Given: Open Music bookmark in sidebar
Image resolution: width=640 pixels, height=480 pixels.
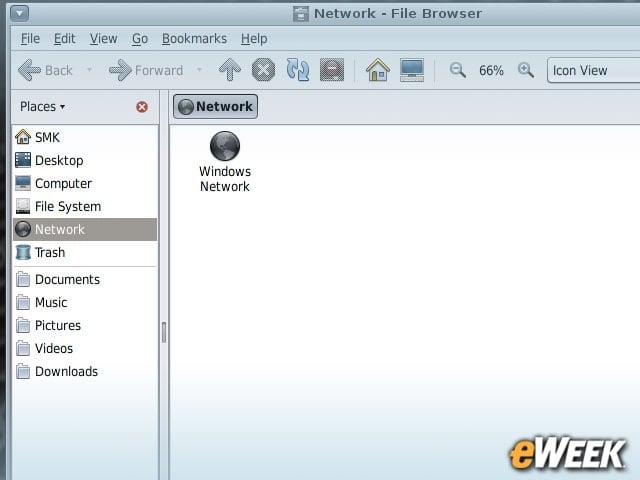Looking at the screenshot, I should tap(85, 302).
